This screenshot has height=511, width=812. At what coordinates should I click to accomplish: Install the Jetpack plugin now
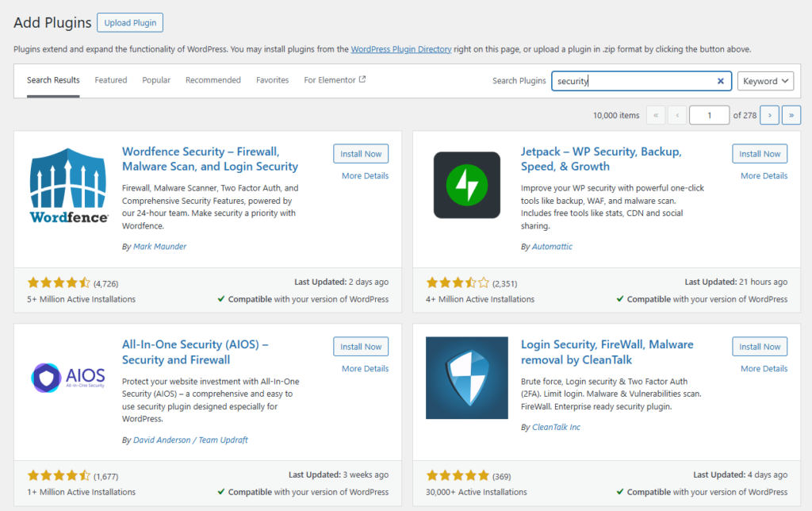click(760, 154)
